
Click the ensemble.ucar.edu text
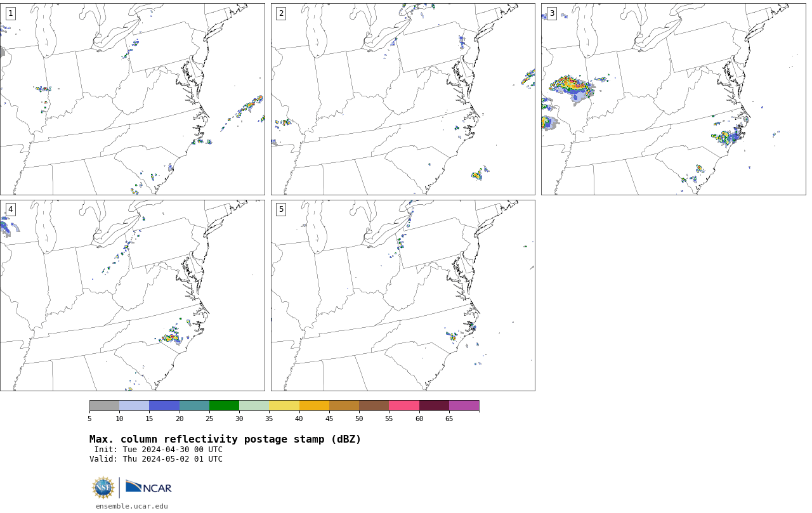(132, 506)
